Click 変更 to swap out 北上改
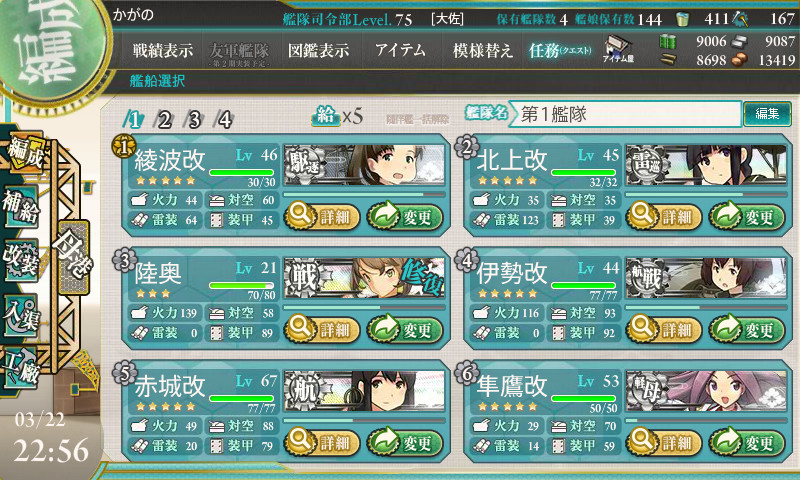Viewport: 800px width, 480px height. coord(747,216)
